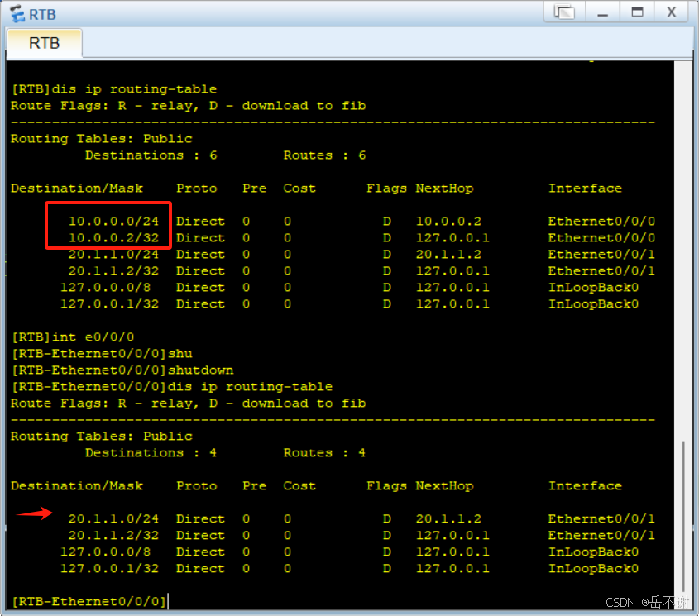Close the RTB window
This screenshot has height=616, width=699.
pyautogui.click(x=672, y=12)
